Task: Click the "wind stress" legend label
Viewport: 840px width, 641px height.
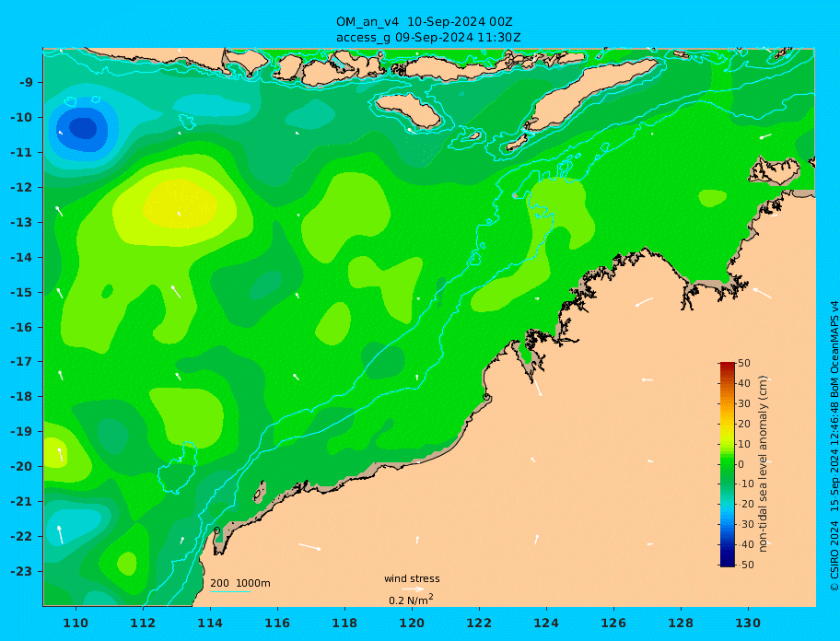Action: 412,578
